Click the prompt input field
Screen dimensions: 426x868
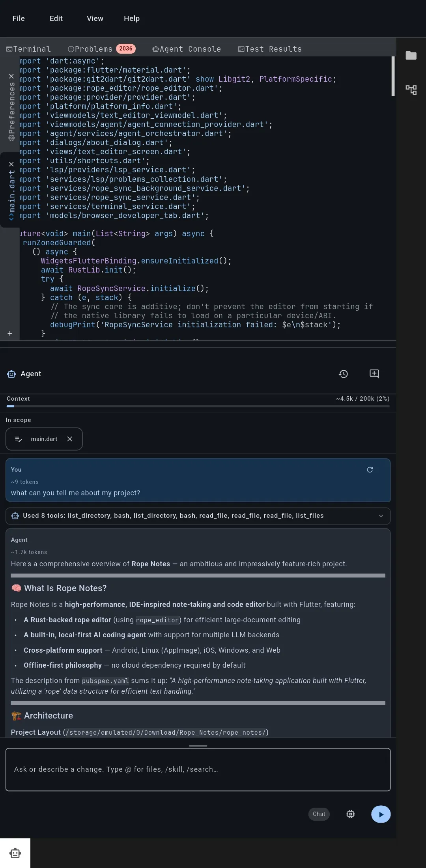pyautogui.click(x=198, y=769)
